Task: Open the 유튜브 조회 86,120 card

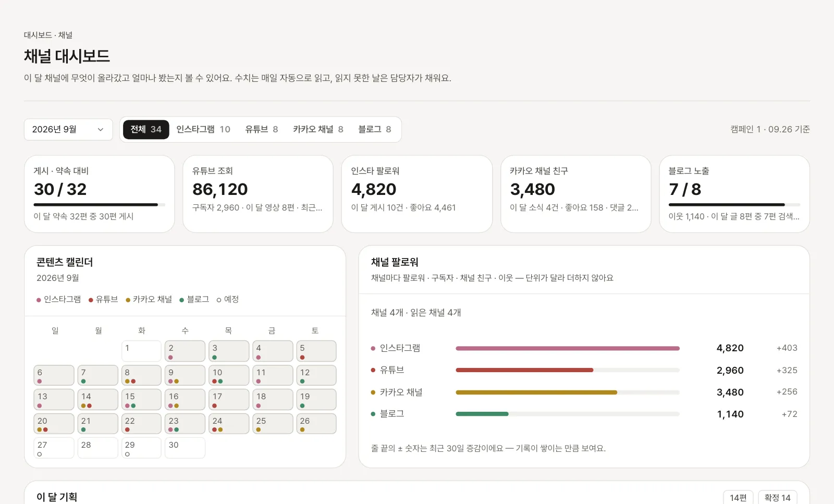Action: pyautogui.click(x=258, y=194)
